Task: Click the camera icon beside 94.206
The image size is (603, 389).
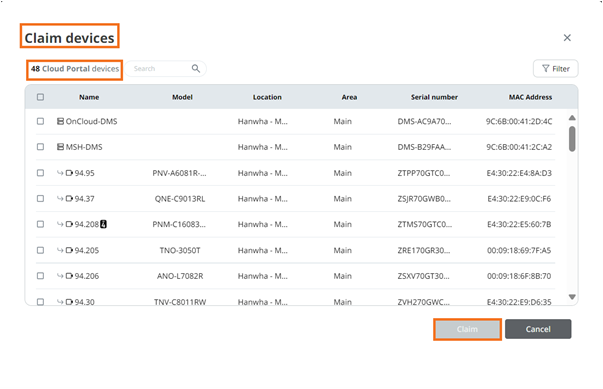Action: tap(69, 276)
